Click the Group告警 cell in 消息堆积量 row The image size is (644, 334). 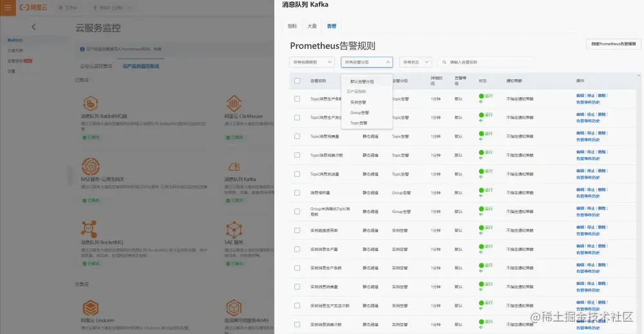click(401, 193)
